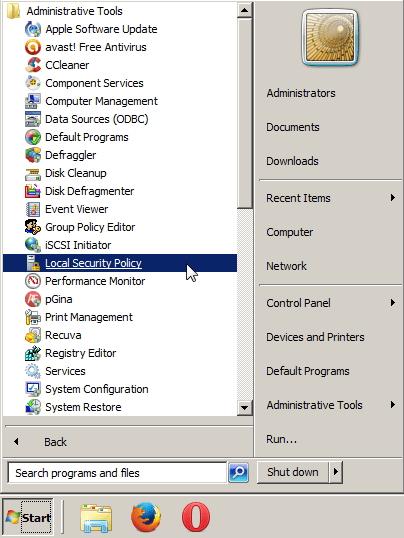Viewport: 404px width, 538px height.
Task: Expand the Recent Items submenu arrow
Action: [x=393, y=198]
